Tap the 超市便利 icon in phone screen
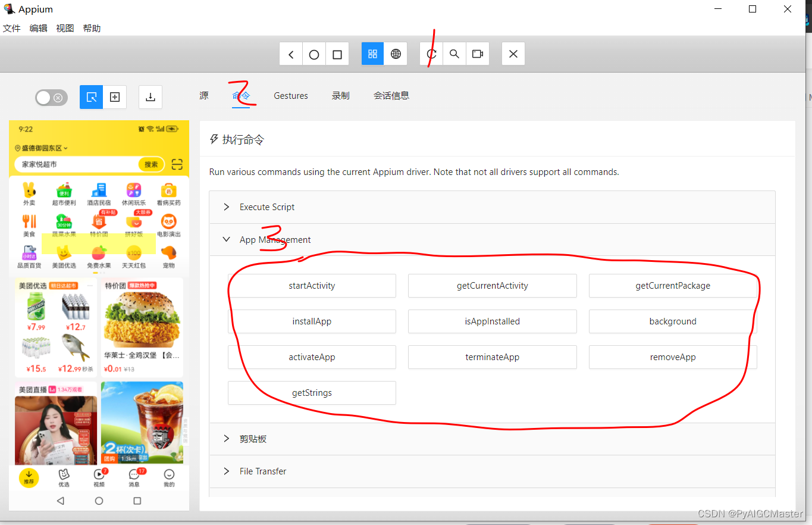812x525 pixels. (64, 194)
